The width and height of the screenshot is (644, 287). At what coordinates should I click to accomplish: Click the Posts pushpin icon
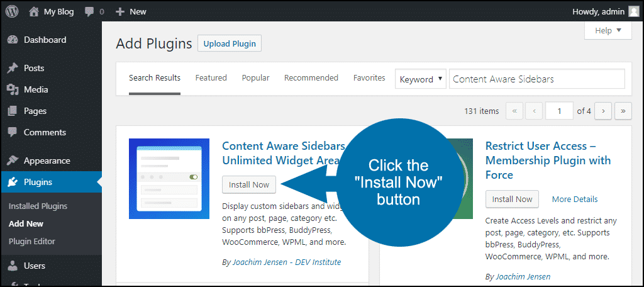point(13,68)
